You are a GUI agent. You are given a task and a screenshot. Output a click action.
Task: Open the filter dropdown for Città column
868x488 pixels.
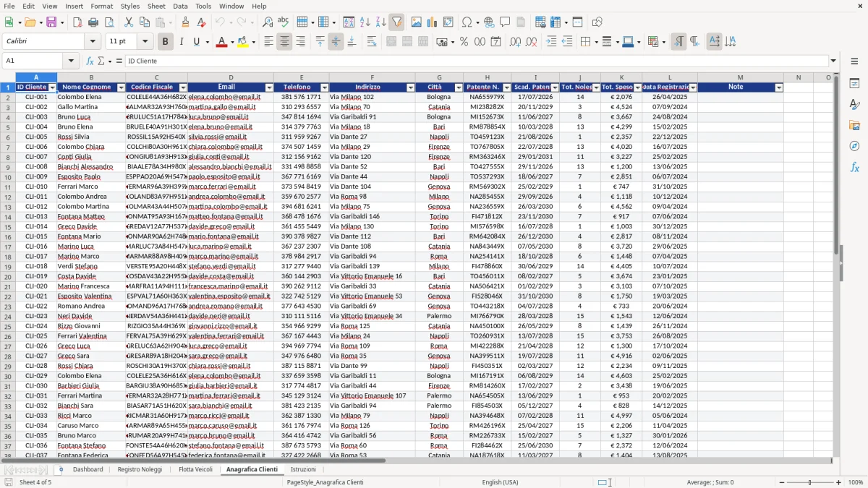pos(458,87)
